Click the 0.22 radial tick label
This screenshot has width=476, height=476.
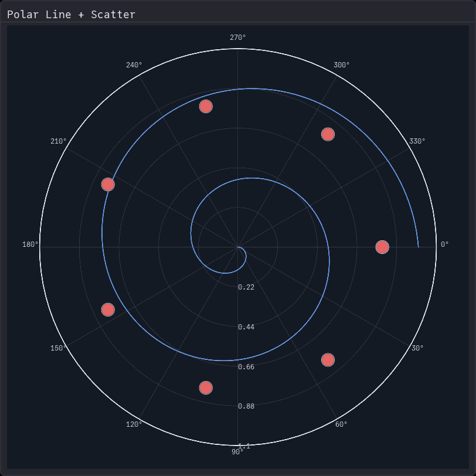click(x=245, y=287)
